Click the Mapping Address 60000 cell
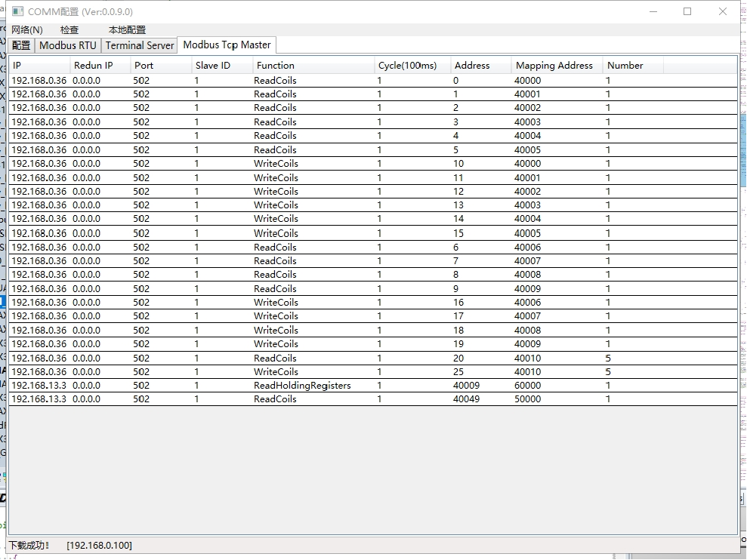This screenshot has height=560, width=747. click(x=527, y=386)
